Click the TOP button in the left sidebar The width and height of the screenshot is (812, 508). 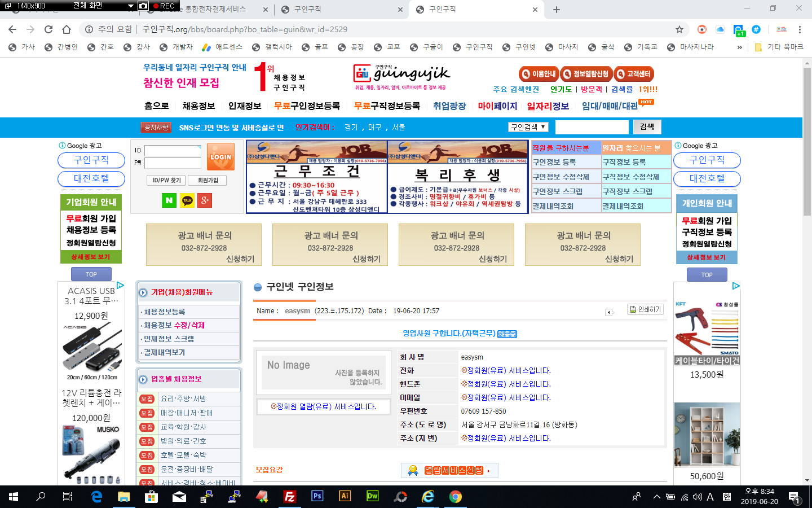click(91, 274)
